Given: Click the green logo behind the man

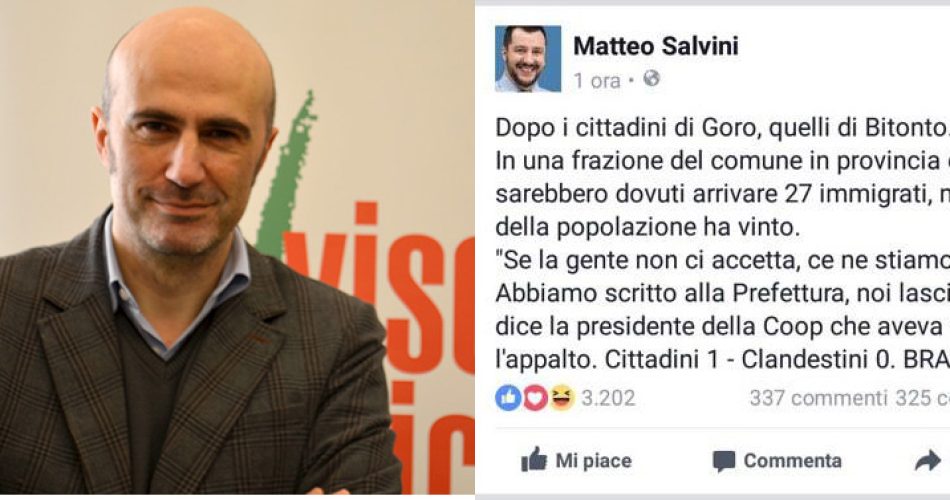Looking at the screenshot, I should 285,176.
